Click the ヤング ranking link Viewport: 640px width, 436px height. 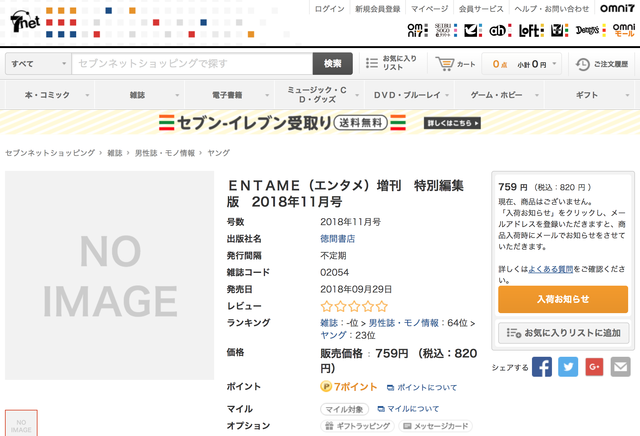(x=333, y=335)
